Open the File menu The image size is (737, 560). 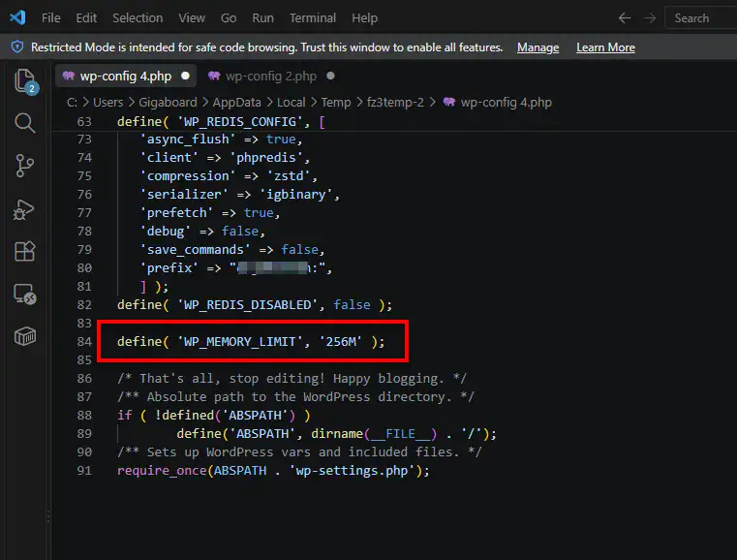(50, 17)
